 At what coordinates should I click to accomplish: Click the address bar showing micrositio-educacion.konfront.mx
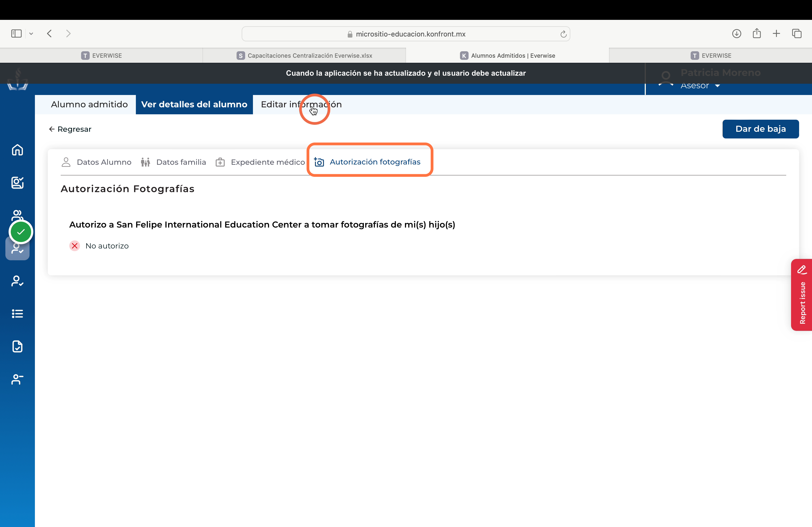406,34
